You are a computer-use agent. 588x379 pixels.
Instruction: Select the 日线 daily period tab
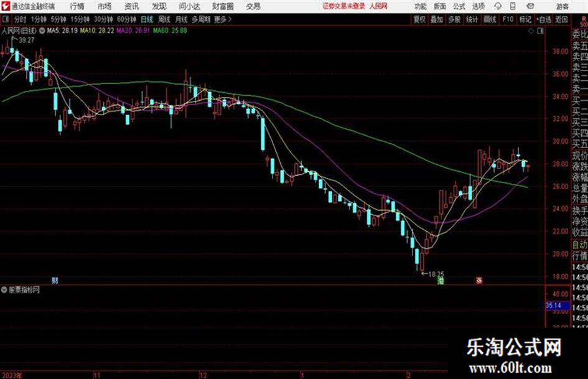(x=147, y=19)
